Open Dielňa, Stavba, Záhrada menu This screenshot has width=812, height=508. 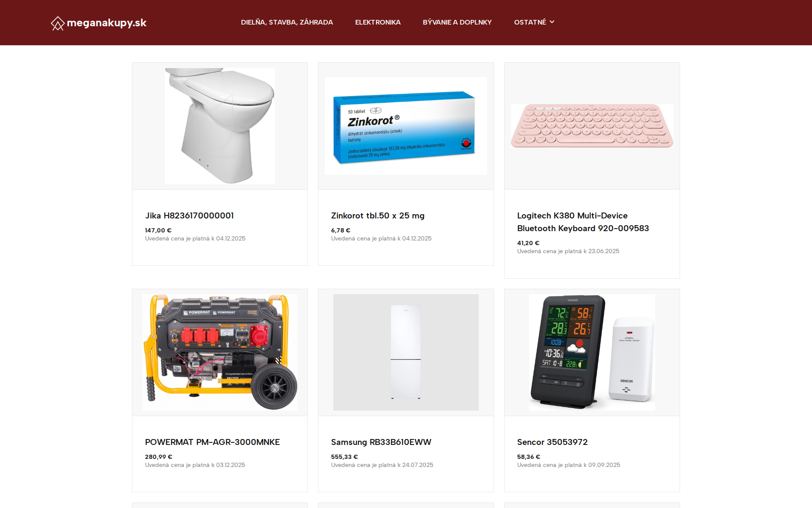coord(287,22)
